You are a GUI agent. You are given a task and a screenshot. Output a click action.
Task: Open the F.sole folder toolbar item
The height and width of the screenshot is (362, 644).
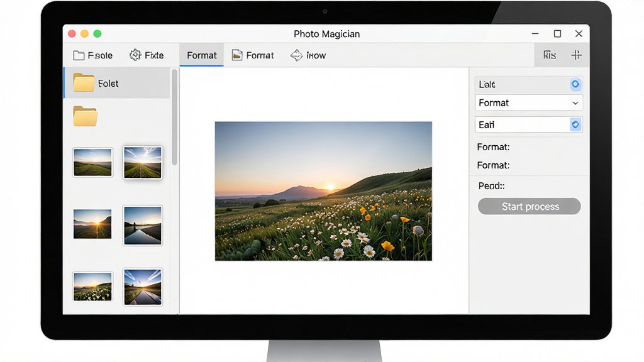(93, 55)
